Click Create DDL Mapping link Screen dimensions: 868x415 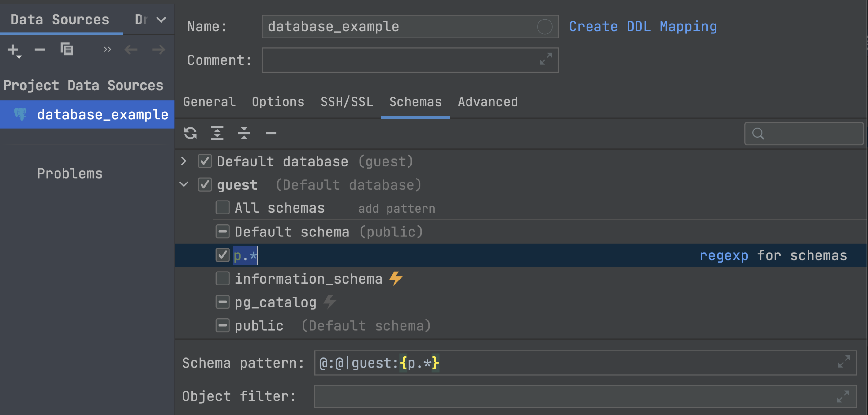click(x=643, y=27)
